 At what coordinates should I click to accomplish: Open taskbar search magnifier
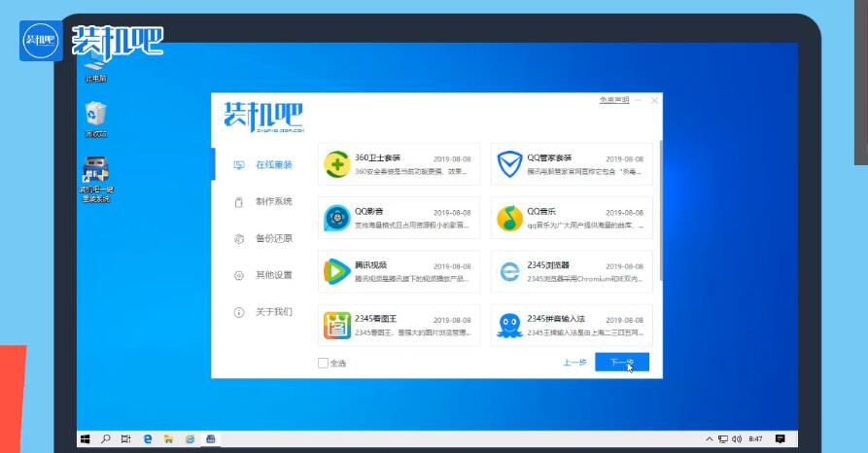[105, 439]
